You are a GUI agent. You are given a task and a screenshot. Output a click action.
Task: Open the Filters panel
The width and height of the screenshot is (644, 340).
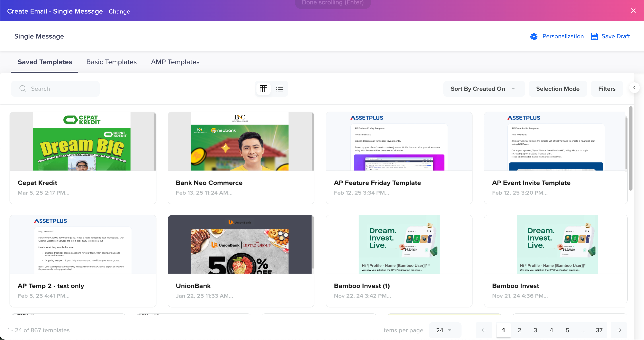click(607, 89)
